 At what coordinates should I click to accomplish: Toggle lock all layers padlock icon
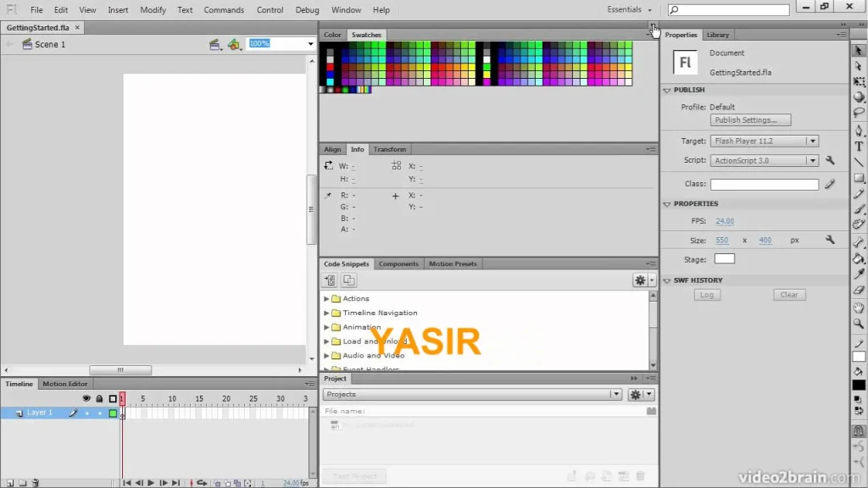pos(99,398)
